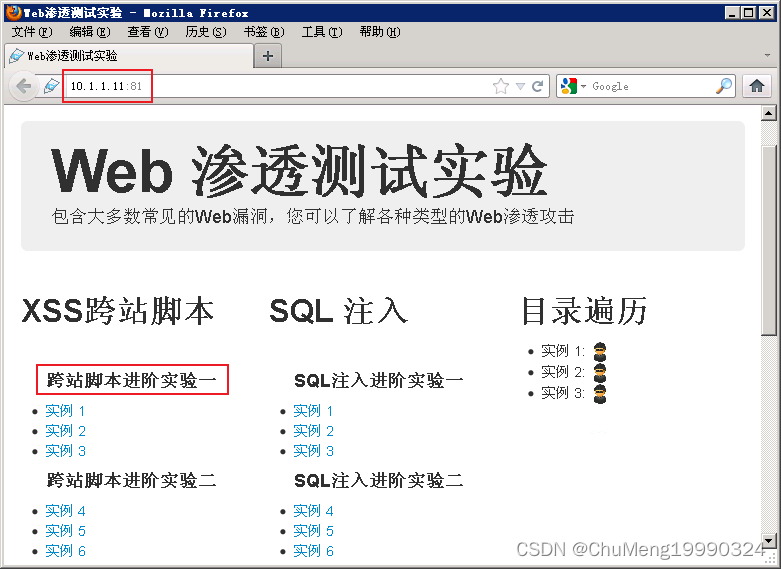Open the 书签(B) menu
This screenshot has height=569, width=781.
click(x=263, y=32)
